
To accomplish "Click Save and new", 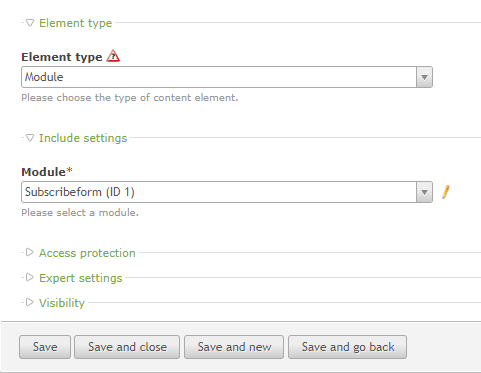I will tap(234, 347).
